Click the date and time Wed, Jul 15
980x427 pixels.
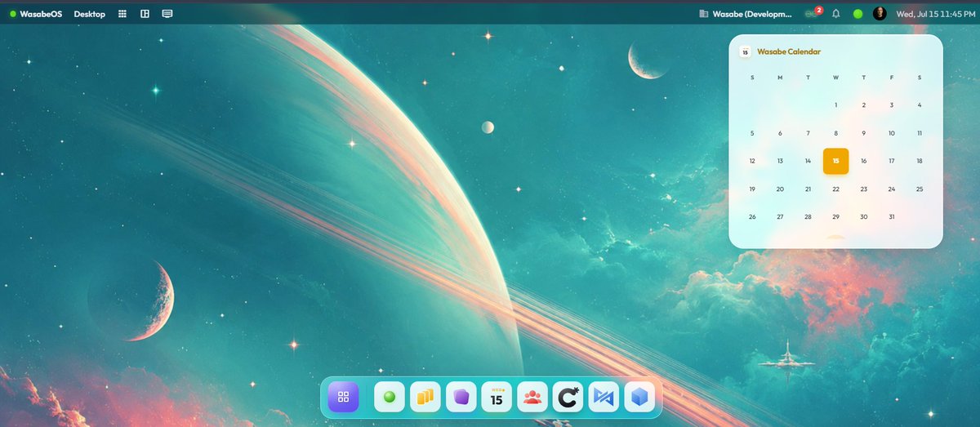934,14
